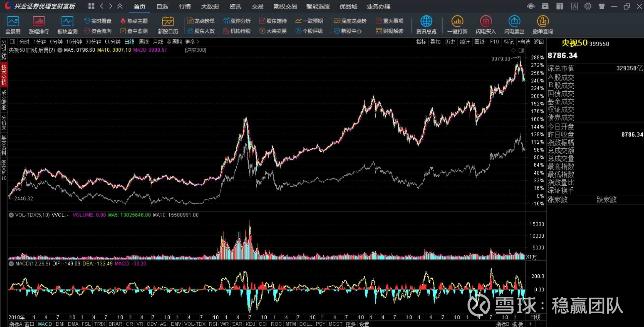Switch to 60分钟 period

pos(113,42)
